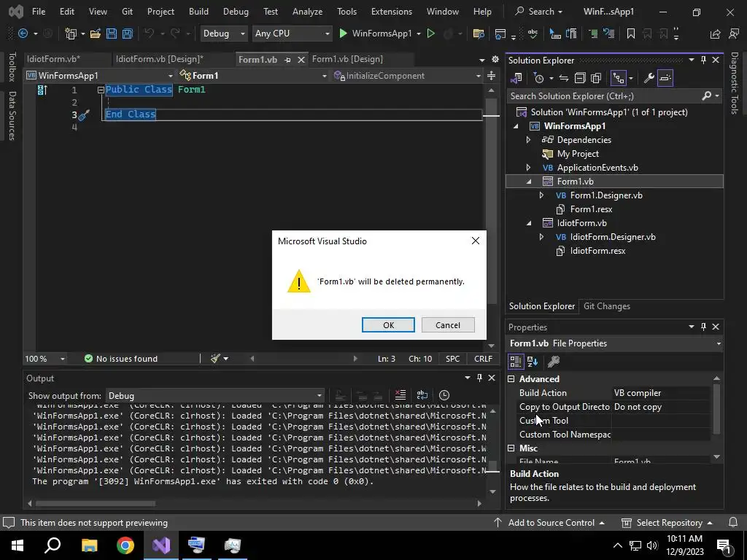
Task: Click Add to Source Control in status bar
Action: (549, 522)
